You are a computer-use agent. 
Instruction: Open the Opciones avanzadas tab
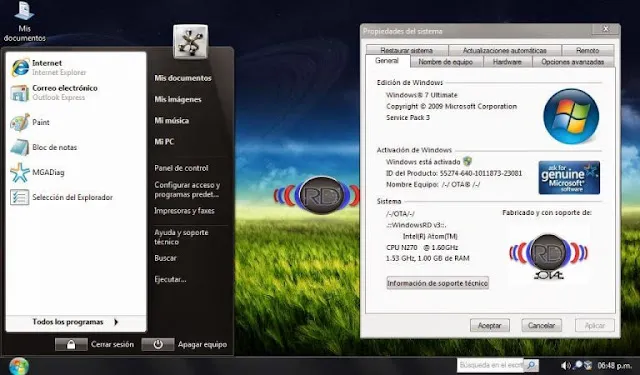pyautogui.click(x=573, y=62)
